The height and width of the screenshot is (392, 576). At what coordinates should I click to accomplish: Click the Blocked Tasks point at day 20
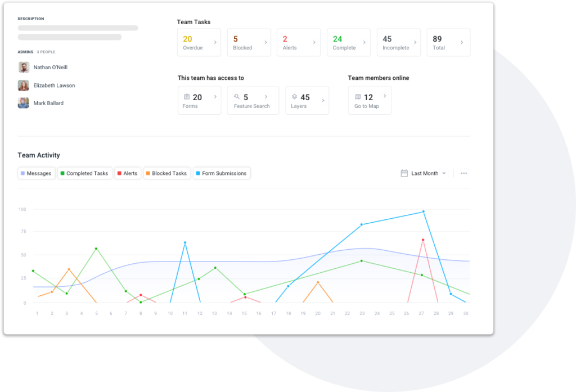pyautogui.click(x=318, y=282)
